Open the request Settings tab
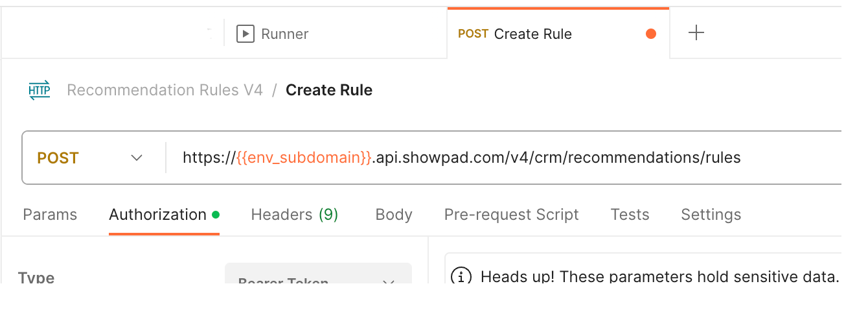Image resolution: width=868 pixels, height=310 pixels. [711, 215]
